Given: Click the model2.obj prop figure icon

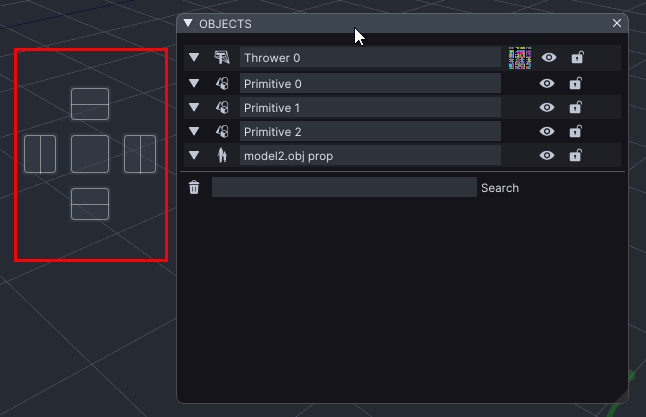Looking at the screenshot, I should [222, 155].
